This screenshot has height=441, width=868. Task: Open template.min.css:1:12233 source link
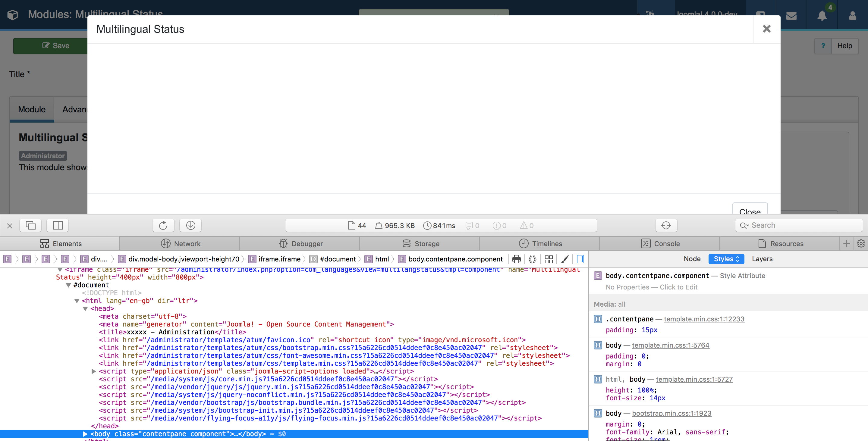(x=704, y=319)
